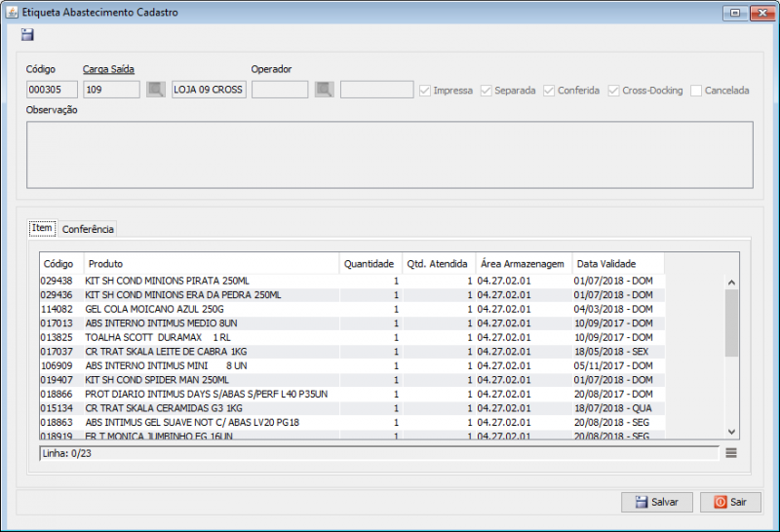Viewport: 780px width, 532px height.
Task: Open Operador search magnifier icon
Action: click(325, 90)
